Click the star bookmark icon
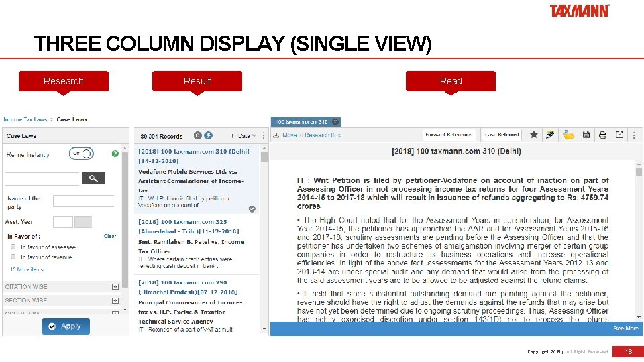 click(x=533, y=135)
